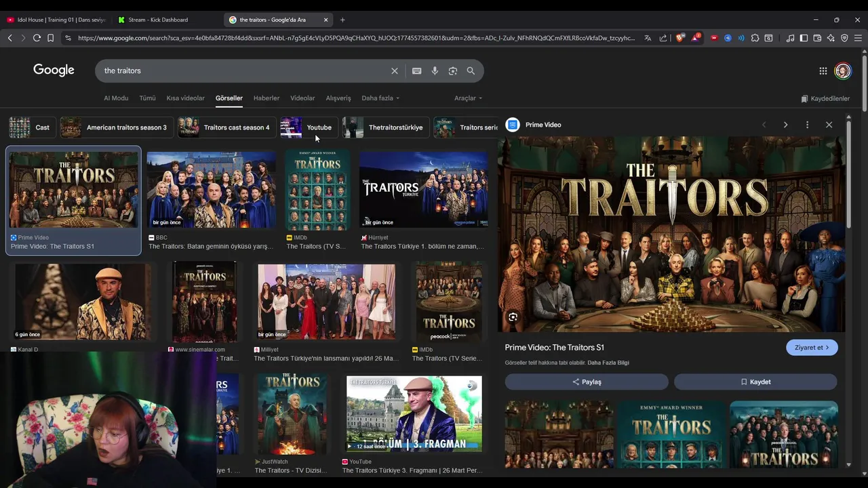Screen dimensions: 868x488
Task: Open preview panel three-dot options
Action: tap(807, 125)
